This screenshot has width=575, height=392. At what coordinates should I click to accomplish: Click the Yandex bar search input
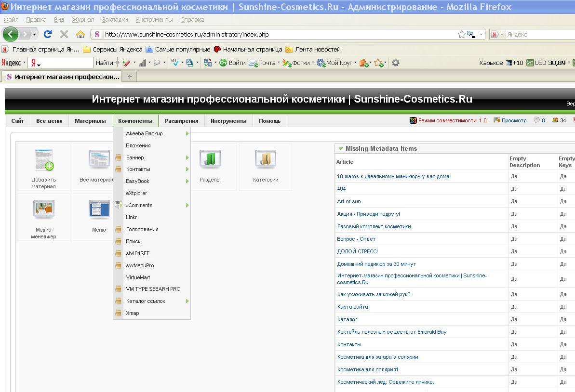(x=65, y=63)
